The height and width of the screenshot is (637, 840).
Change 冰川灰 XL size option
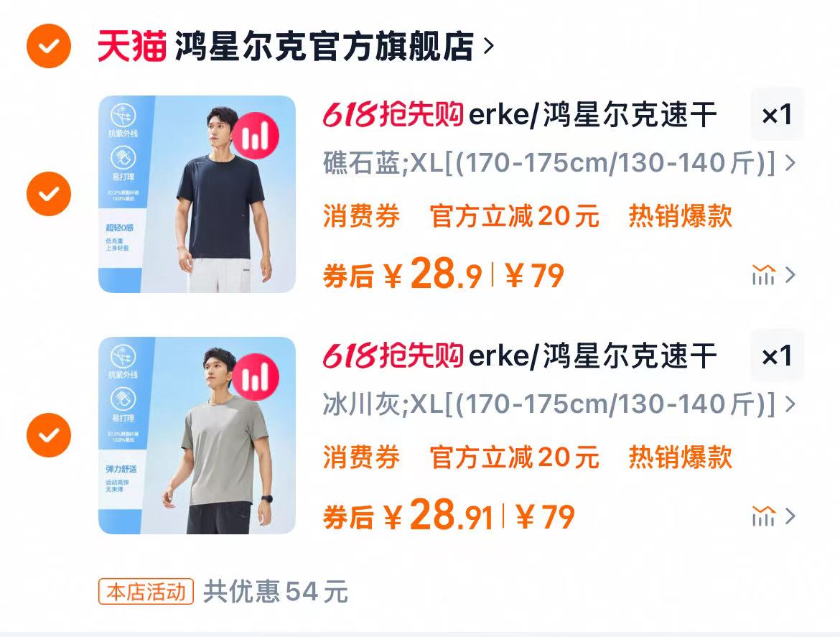(x=559, y=404)
